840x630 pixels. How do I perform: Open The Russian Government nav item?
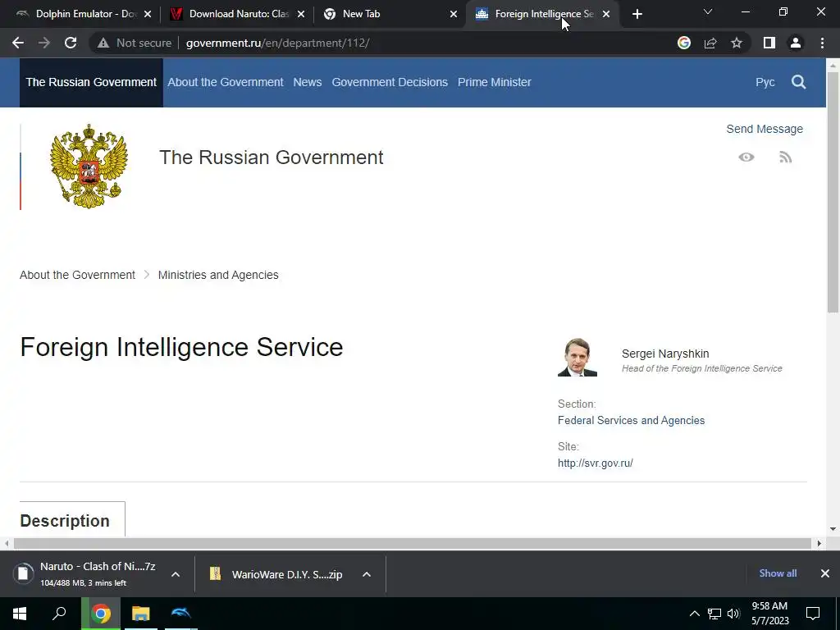pos(91,83)
